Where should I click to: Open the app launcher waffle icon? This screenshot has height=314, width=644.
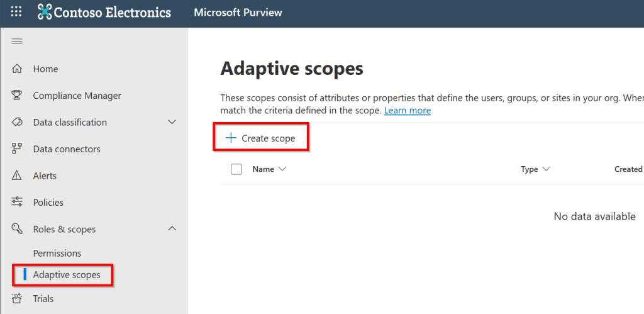(16, 12)
